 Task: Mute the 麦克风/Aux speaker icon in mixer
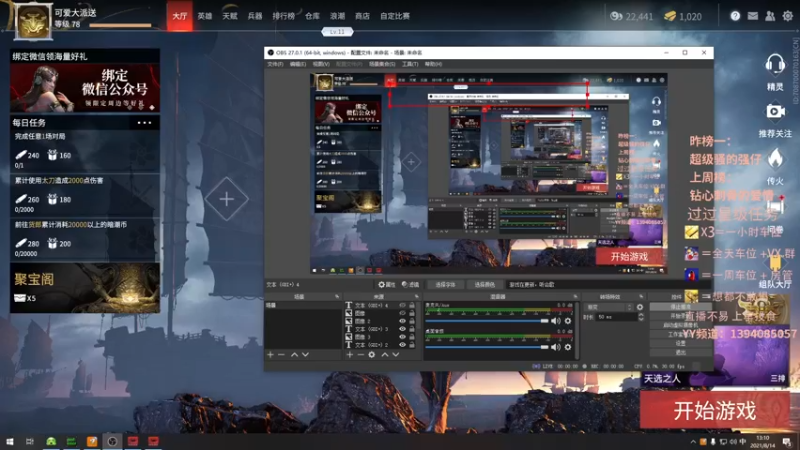(556, 320)
